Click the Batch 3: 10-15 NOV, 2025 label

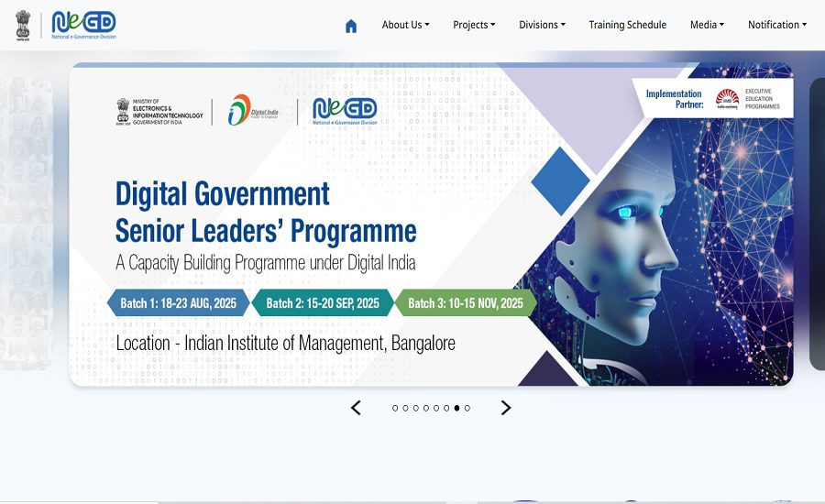click(x=466, y=303)
